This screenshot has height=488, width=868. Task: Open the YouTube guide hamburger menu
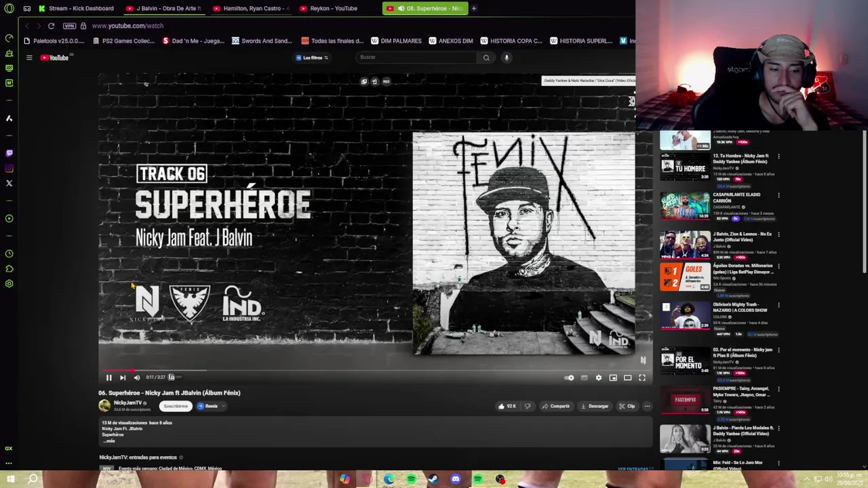pos(29,58)
